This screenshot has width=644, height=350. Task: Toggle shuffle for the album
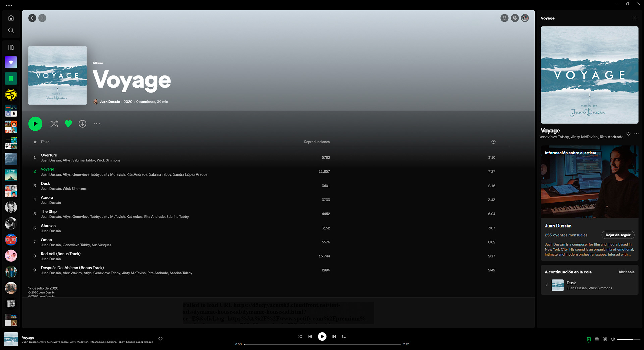(x=54, y=124)
